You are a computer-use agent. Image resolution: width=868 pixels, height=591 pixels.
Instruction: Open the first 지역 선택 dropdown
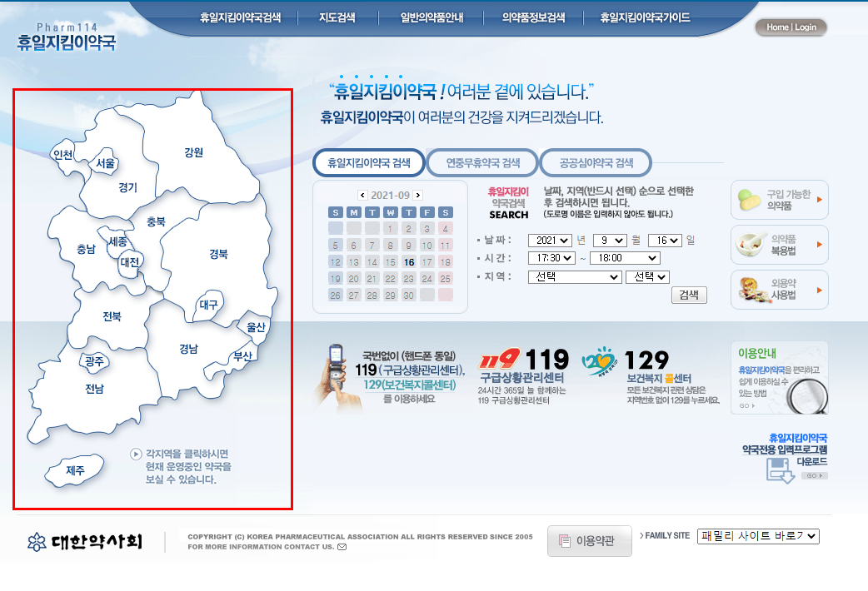tap(575, 276)
